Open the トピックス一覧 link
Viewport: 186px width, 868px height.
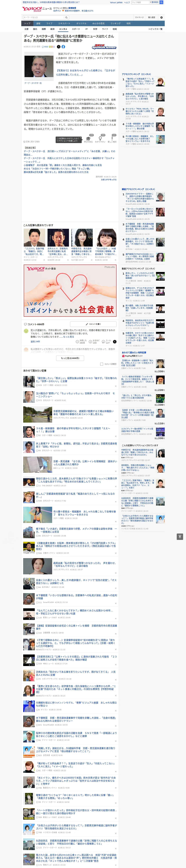tap(155, 29)
